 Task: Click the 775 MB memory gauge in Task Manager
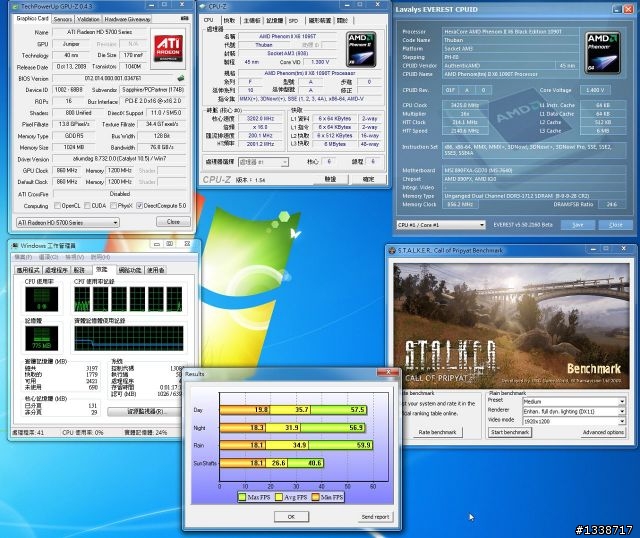42,338
